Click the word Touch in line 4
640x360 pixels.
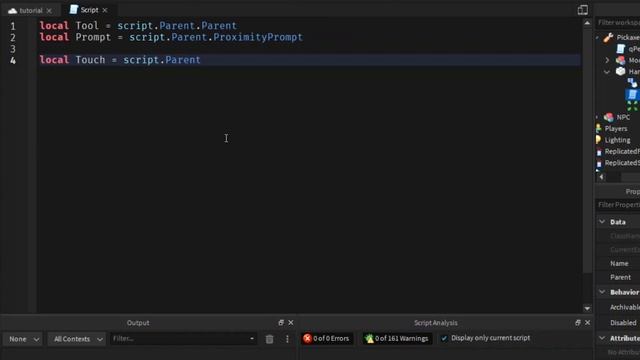90,60
